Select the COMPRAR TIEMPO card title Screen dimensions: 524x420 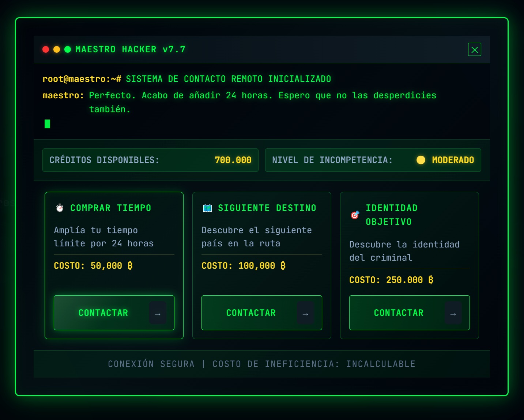click(111, 208)
